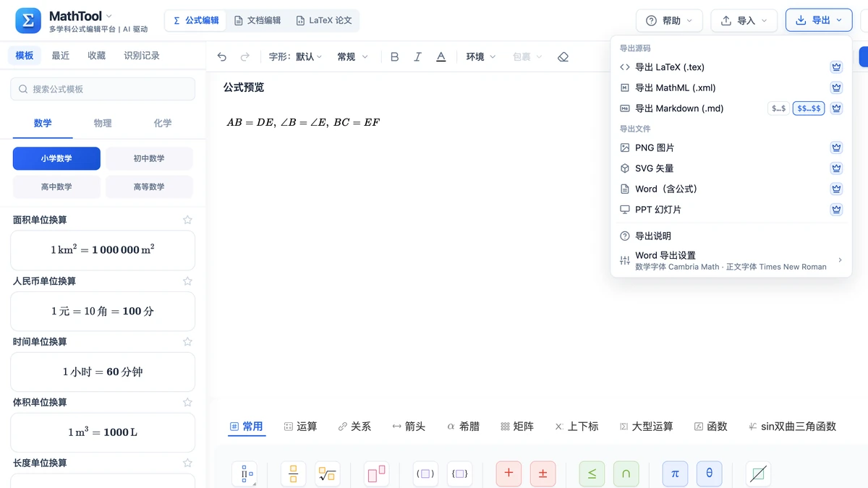Click the eraser clear-format icon

[x=563, y=57]
